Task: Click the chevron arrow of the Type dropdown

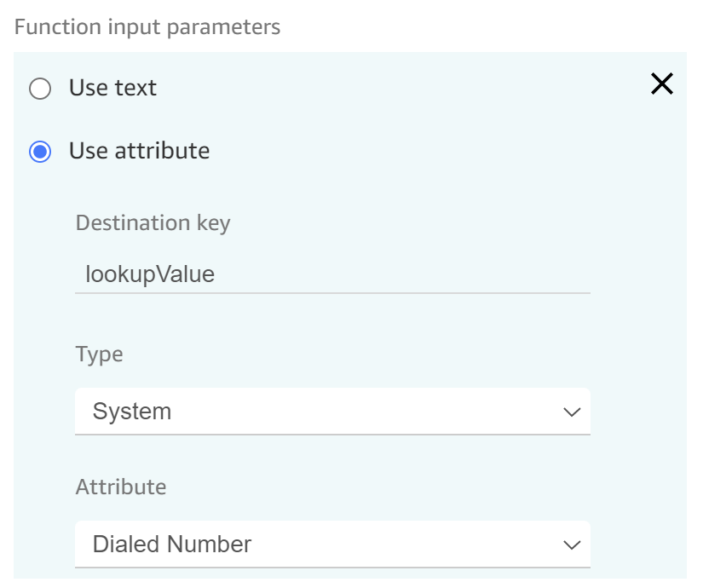Action: (x=572, y=412)
